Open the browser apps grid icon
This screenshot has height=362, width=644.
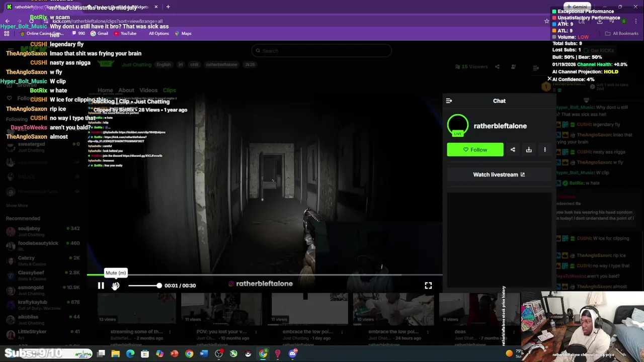[7, 34]
